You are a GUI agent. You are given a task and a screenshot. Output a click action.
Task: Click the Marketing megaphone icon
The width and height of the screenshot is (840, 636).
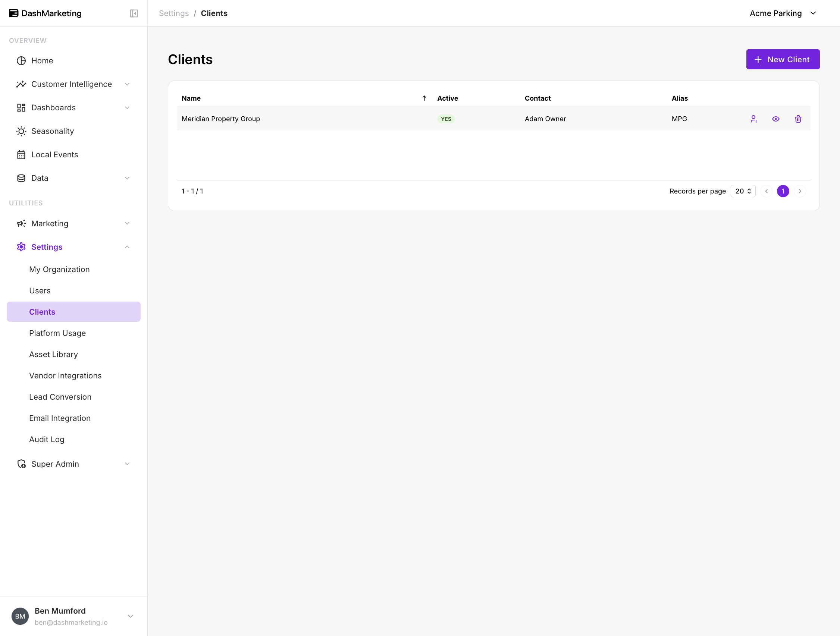(21, 224)
